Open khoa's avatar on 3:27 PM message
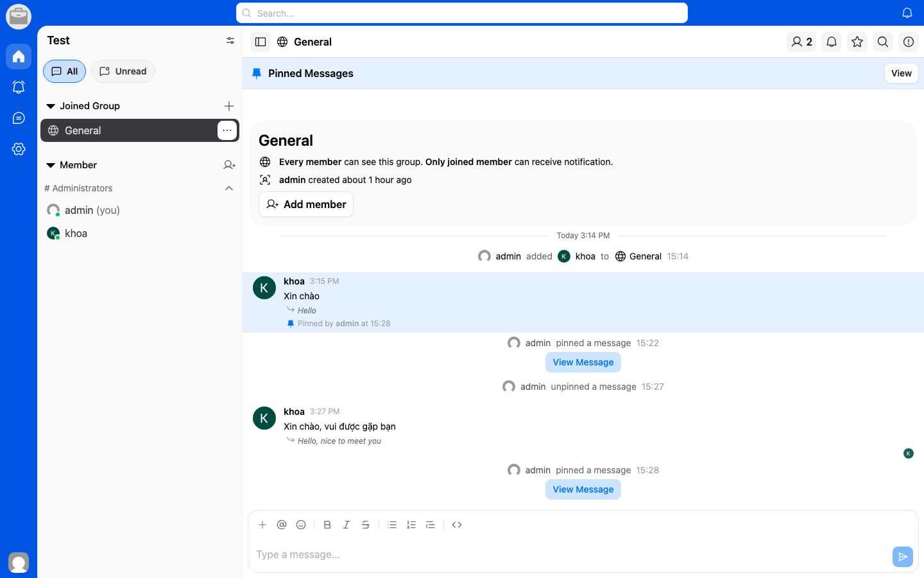The width and height of the screenshot is (924, 578). pos(264,418)
